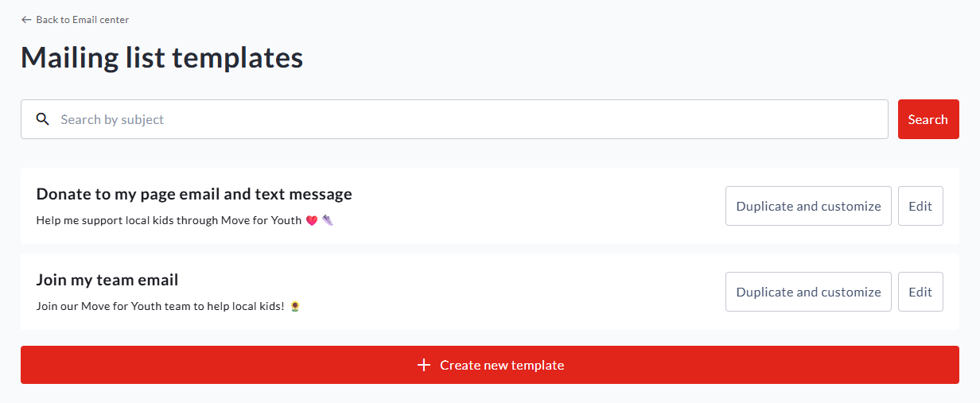Image resolution: width=980 pixels, height=403 pixels.
Task: Click the sunflower emoji icon
Action: [294, 306]
